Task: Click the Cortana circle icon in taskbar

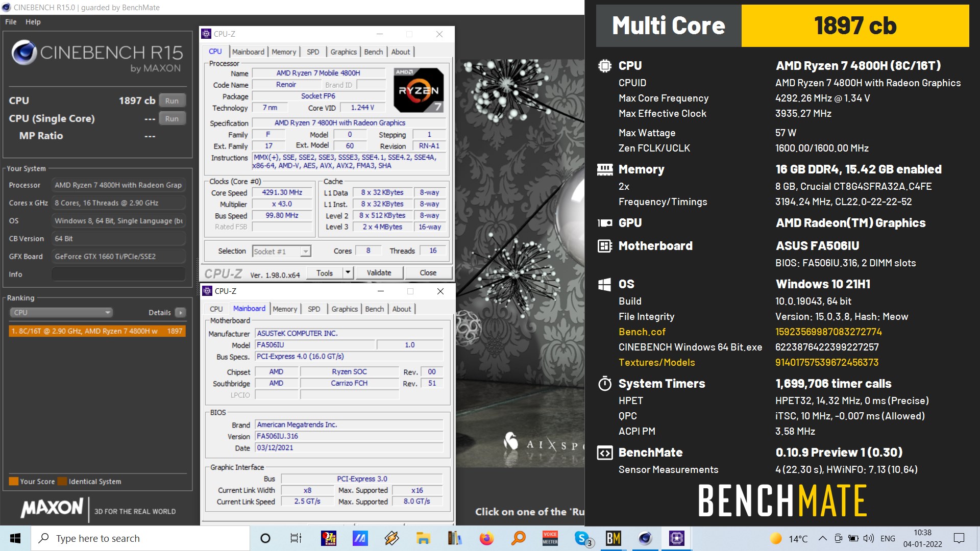Action: pos(265,538)
